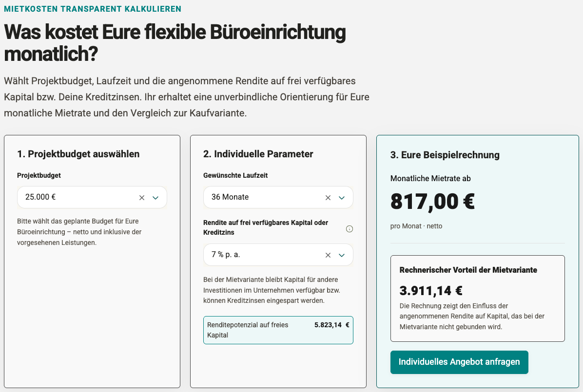Clear the Projektbudget selection with the X icon
The height and width of the screenshot is (392, 583).
pos(142,198)
